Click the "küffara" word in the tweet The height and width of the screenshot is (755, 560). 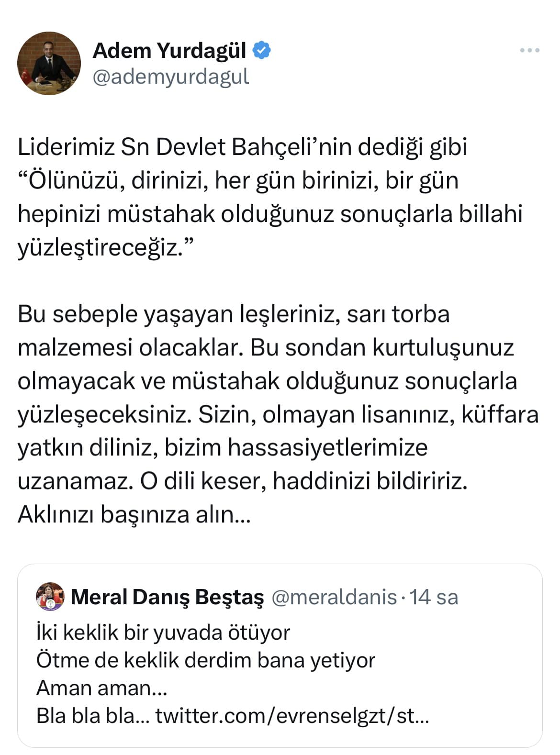(500, 414)
